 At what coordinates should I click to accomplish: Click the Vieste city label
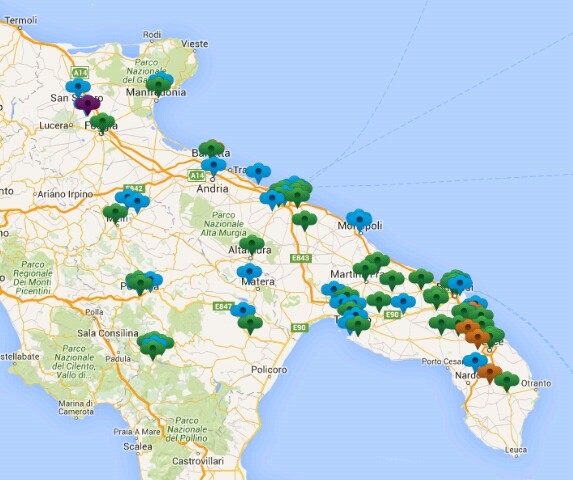[195, 44]
